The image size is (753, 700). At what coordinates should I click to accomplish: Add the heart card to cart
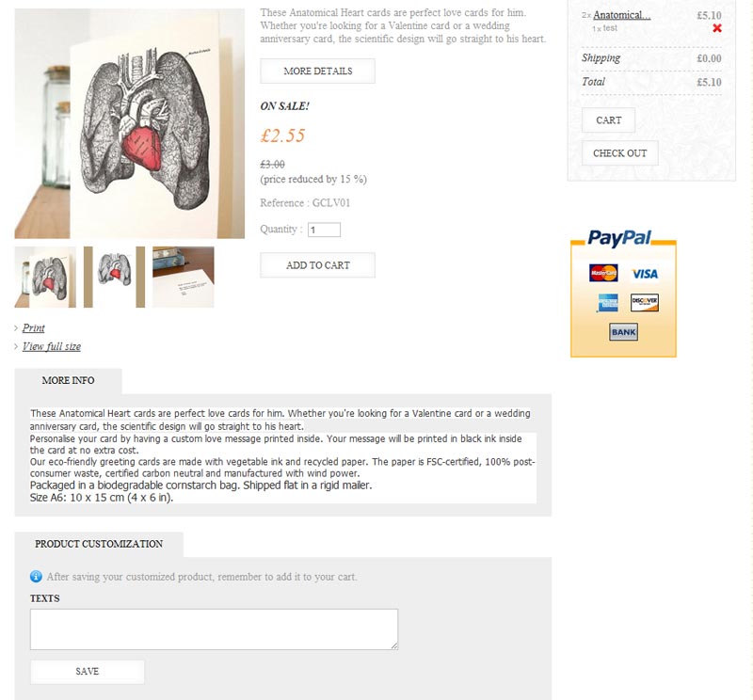(317, 265)
